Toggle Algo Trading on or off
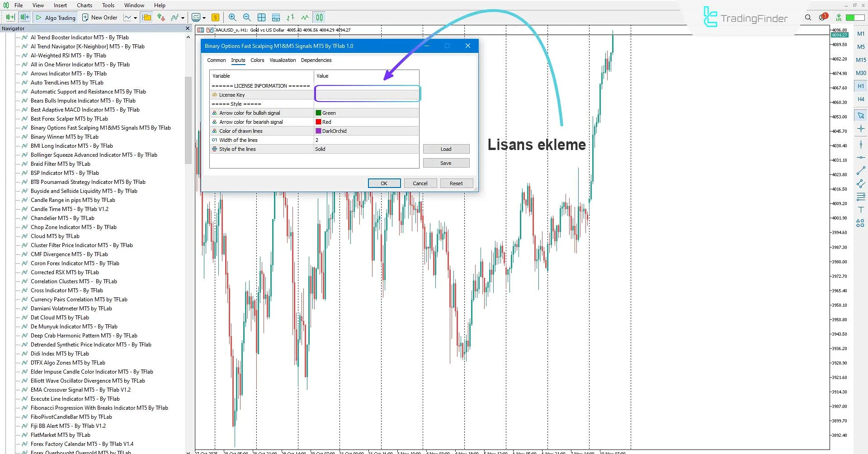This screenshot has height=454, width=868. point(55,17)
